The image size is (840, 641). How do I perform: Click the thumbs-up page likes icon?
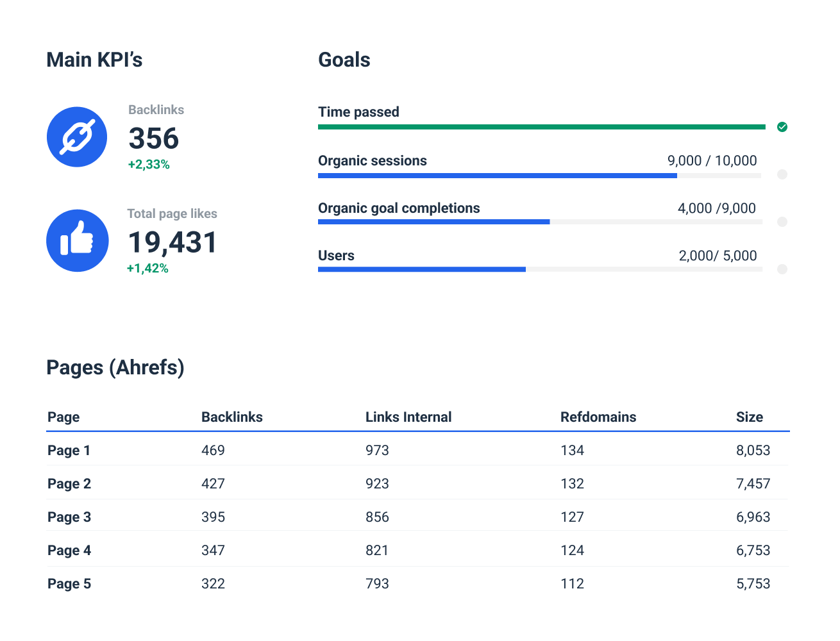tap(77, 240)
